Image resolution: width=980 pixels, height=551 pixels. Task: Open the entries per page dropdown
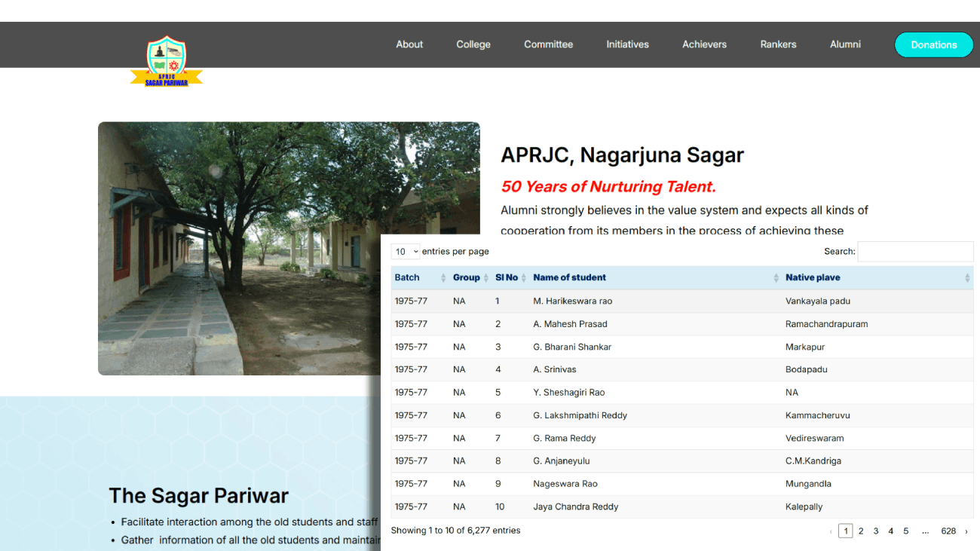point(406,252)
